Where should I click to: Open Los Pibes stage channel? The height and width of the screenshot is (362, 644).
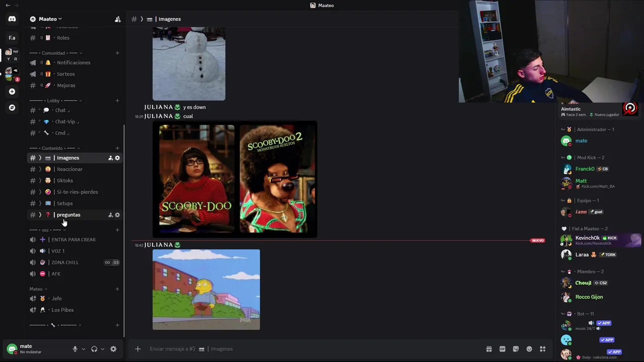[75, 310]
